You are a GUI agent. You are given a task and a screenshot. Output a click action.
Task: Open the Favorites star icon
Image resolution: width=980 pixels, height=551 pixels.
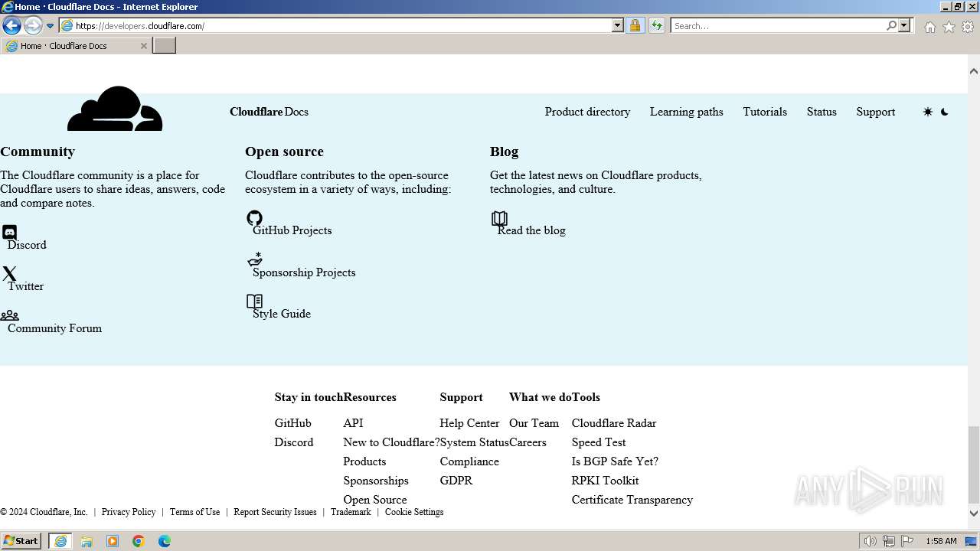(949, 27)
